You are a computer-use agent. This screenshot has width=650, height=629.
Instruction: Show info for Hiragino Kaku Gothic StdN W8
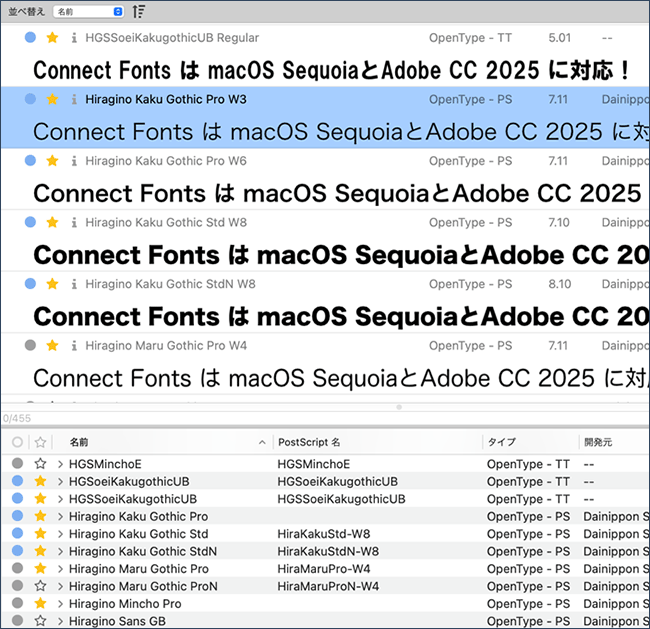pos(74,284)
